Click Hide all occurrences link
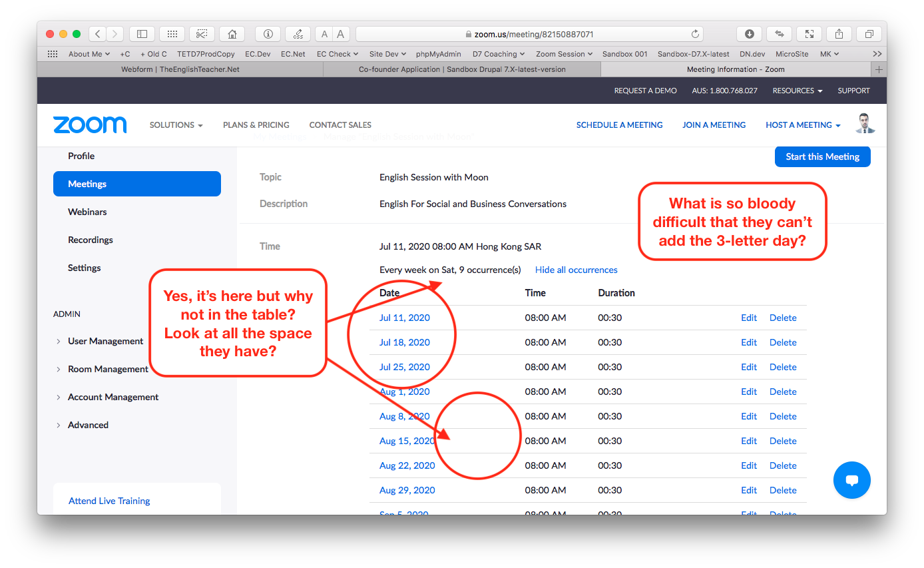This screenshot has height=568, width=924. tap(576, 270)
